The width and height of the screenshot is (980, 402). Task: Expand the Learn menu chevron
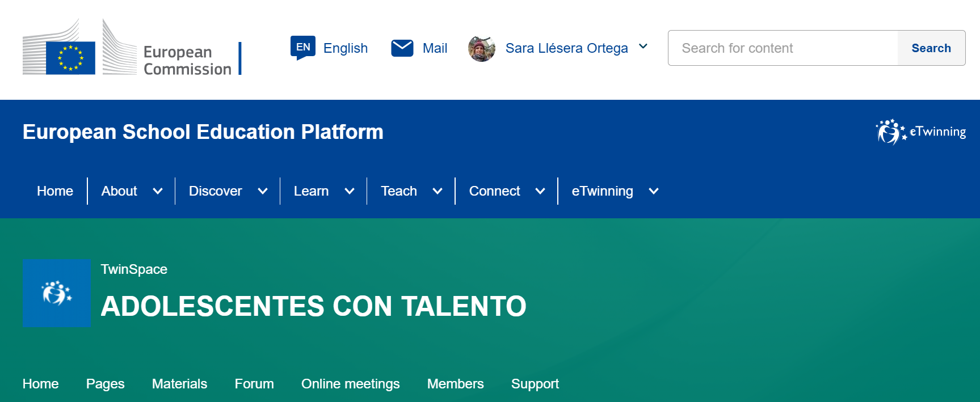pyautogui.click(x=350, y=191)
